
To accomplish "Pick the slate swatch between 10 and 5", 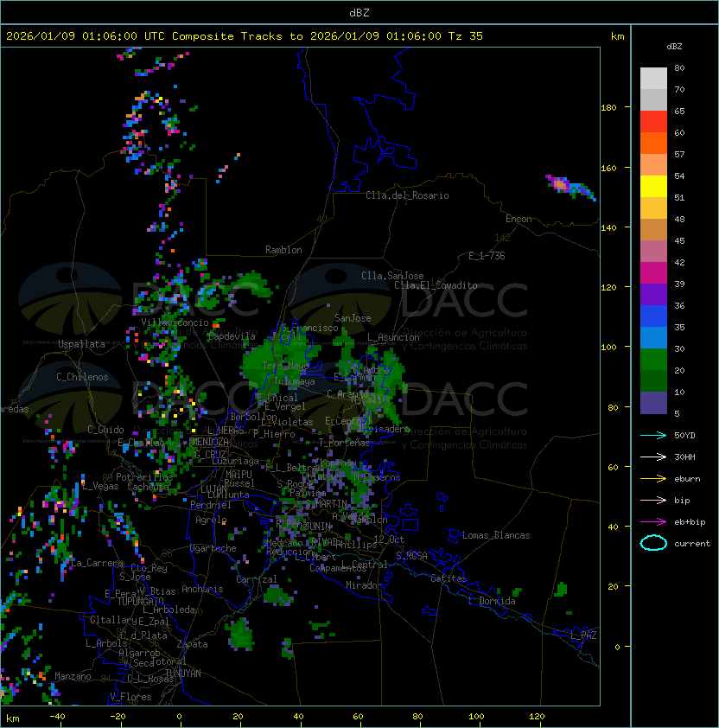I will (653, 403).
